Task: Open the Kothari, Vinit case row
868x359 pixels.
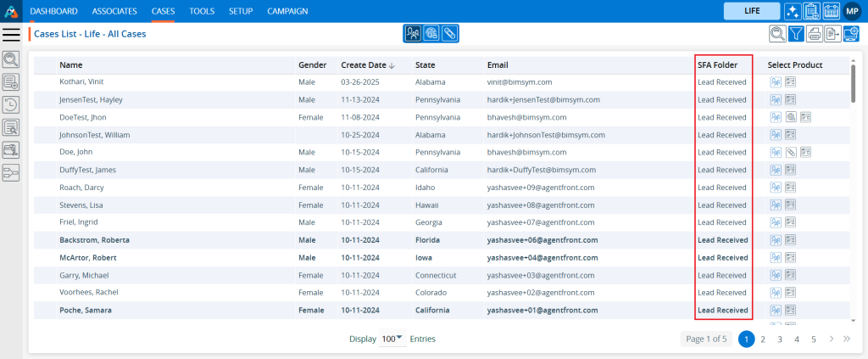Action: tap(82, 82)
